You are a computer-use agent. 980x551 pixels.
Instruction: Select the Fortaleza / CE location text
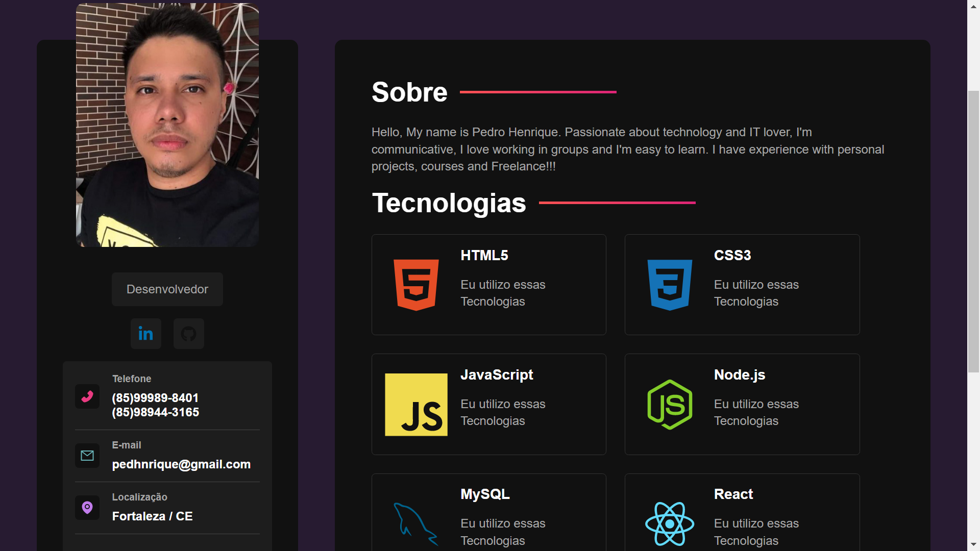pos(152,516)
